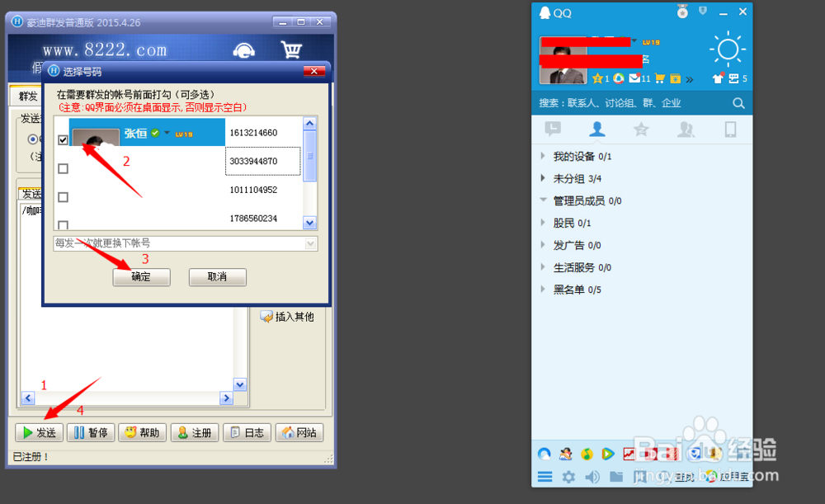825x504 pixels.
Task: Open the 每发一次就更换下帐号 combo box
Action: (185, 243)
